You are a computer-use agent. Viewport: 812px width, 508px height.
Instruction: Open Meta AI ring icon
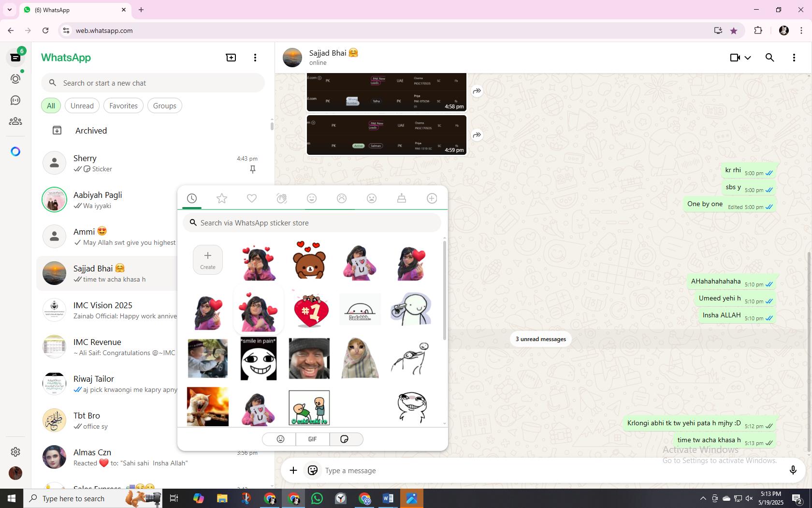pyautogui.click(x=15, y=151)
